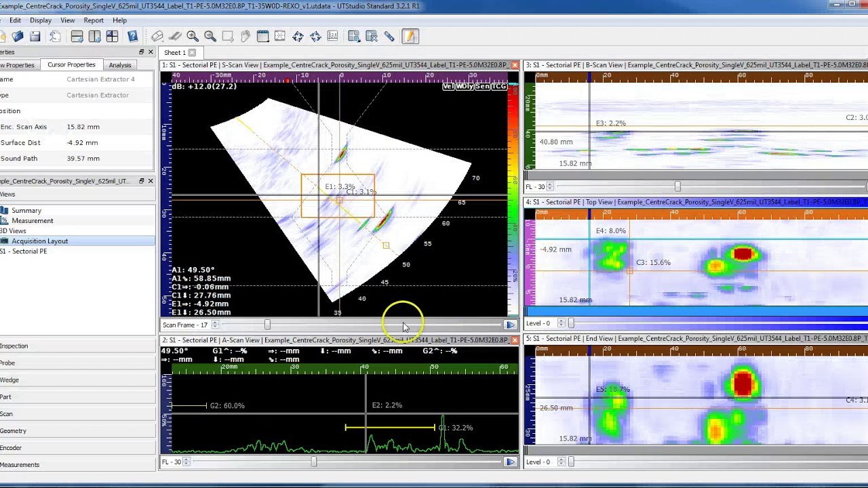The image size is (868, 488).
Task: Click the blue help question mark icon
Action: click(133, 37)
